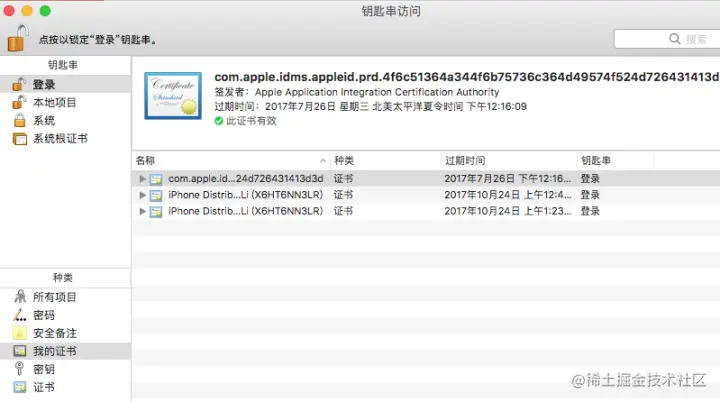Viewport: 720px width, 402px height.
Task: Click the magnifier icon in search box
Action: [x=675, y=39]
